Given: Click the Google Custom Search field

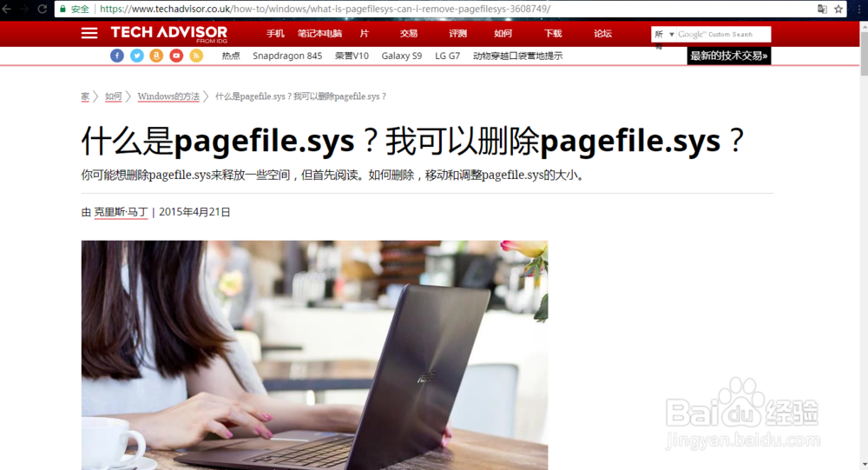Looking at the screenshot, I should pos(723,35).
